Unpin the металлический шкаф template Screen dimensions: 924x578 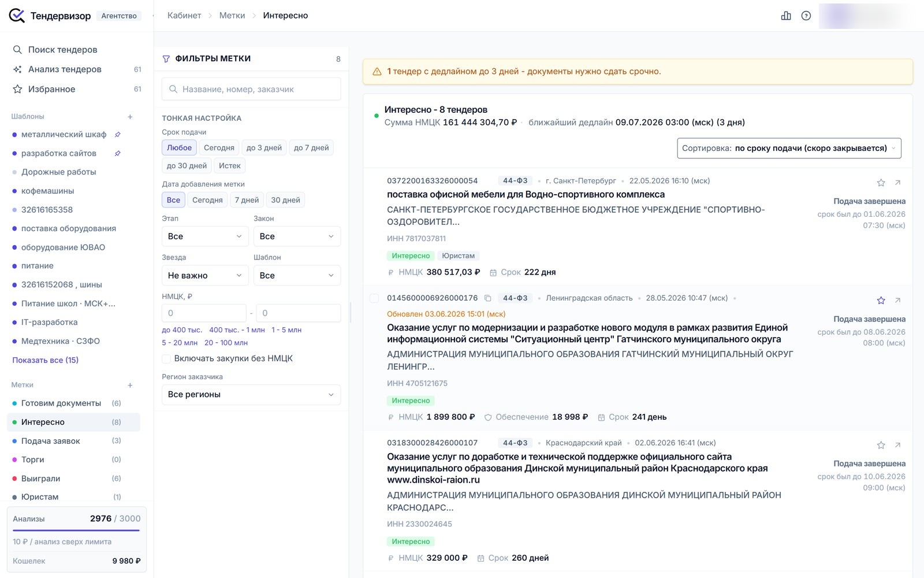click(x=117, y=135)
